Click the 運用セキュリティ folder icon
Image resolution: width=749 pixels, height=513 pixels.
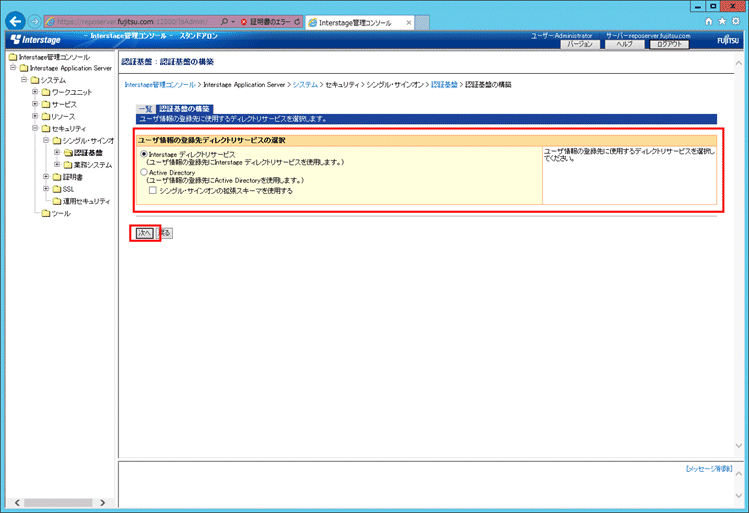point(57,201)
